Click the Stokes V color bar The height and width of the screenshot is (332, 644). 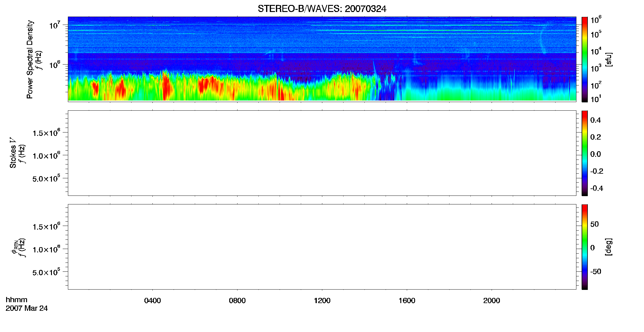pyautogui.click(x=584, y=153)
